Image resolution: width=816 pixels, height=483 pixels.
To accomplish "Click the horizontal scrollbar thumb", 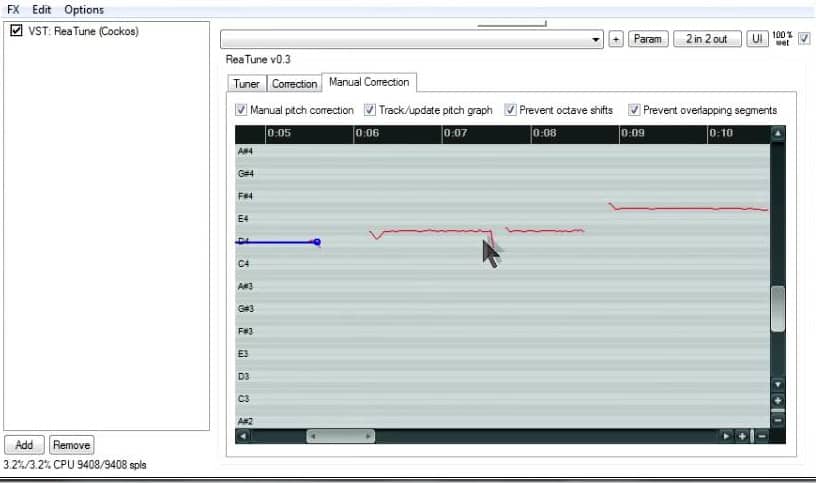I will (x=340, y=436).
